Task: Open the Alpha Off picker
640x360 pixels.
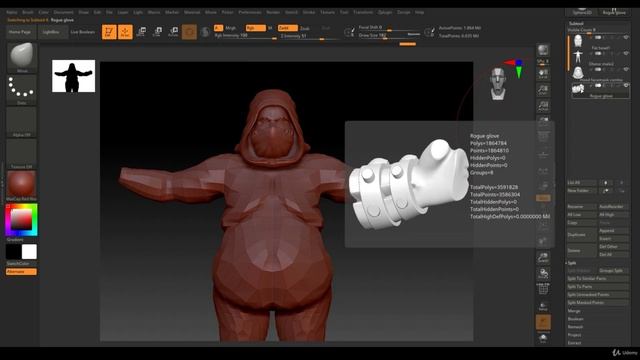Action: coord(22,121)
